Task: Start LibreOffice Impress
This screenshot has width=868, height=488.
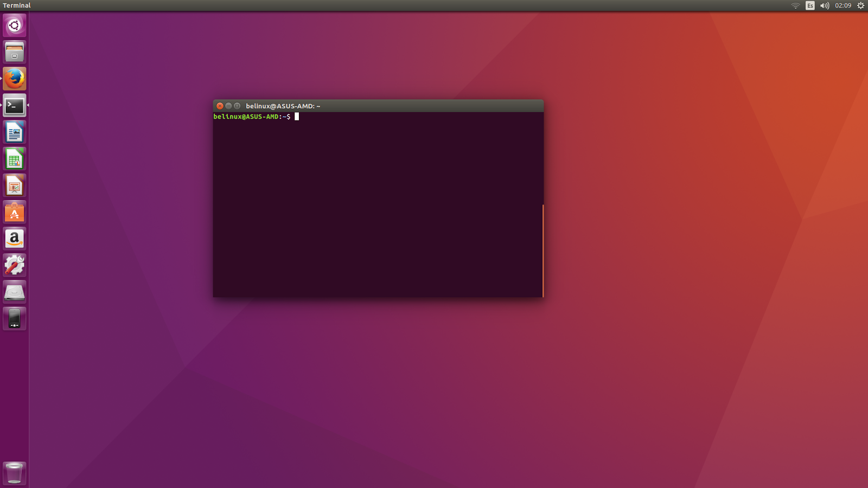Action: coord(14,184)
